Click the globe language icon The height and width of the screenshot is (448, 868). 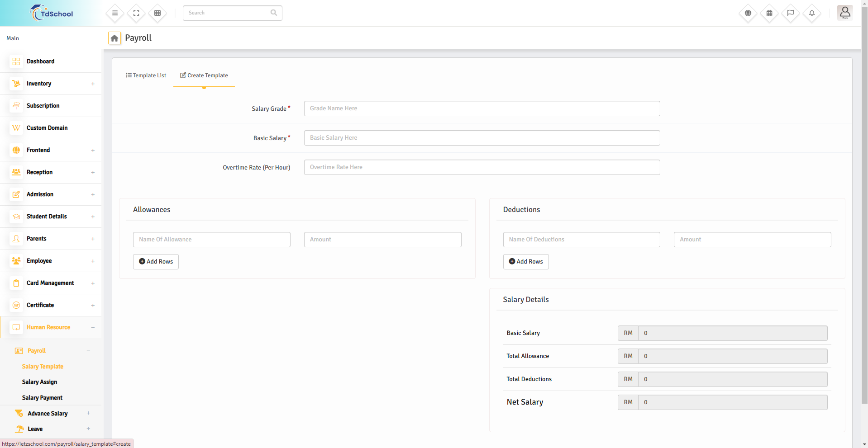tap(748, 13)
